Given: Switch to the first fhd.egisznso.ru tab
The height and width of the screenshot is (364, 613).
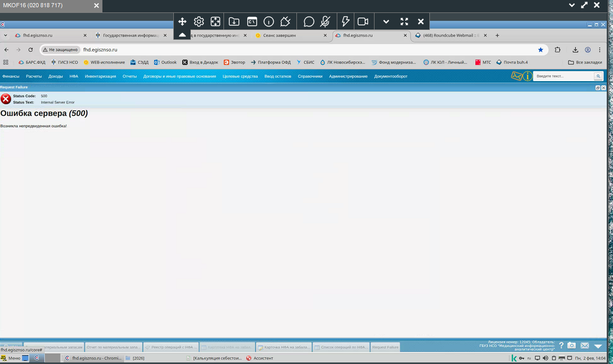Looking at the screenshot, I should point(50,35).
